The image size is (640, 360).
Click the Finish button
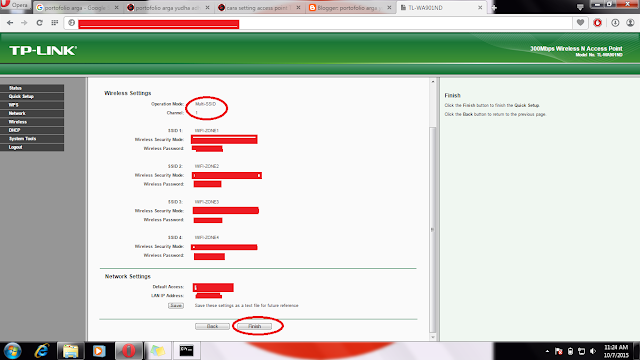click(x=254, y=326)
